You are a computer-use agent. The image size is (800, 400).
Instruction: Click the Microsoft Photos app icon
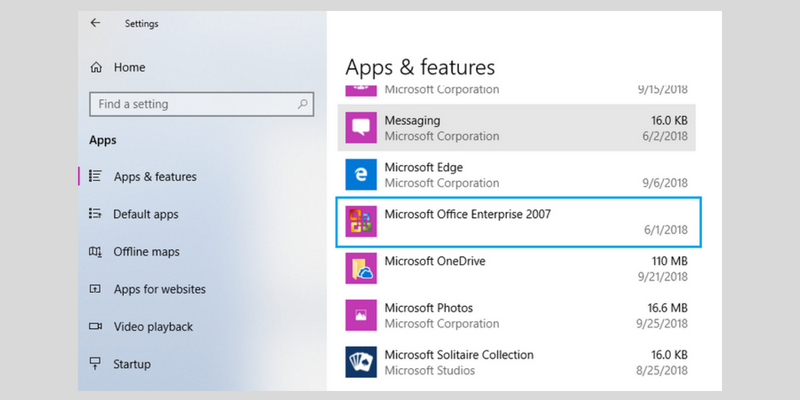pos(361,315)
